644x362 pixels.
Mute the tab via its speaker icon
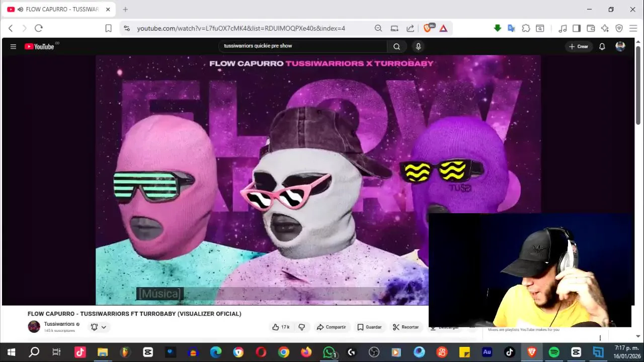(20, 9)
